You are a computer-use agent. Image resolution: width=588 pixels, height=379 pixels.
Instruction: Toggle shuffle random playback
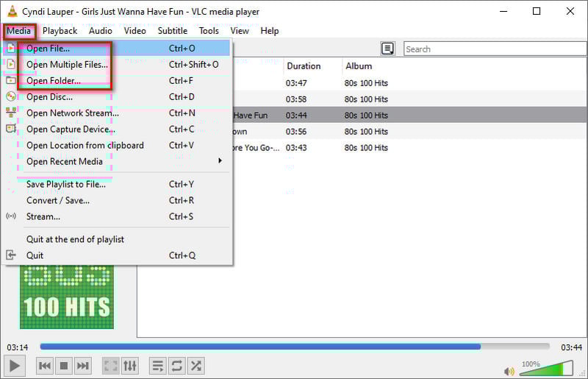point(196,366)
